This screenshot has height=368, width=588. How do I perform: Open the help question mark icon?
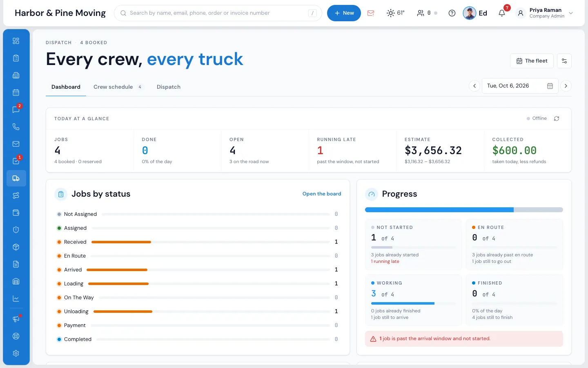[x=452, y=13]
